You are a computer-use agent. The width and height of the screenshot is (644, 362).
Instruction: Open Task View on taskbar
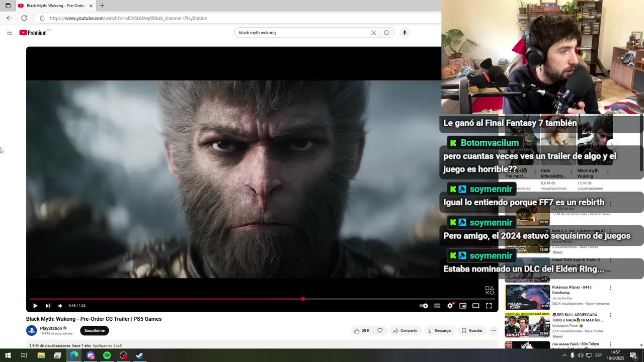pos(24,355)
